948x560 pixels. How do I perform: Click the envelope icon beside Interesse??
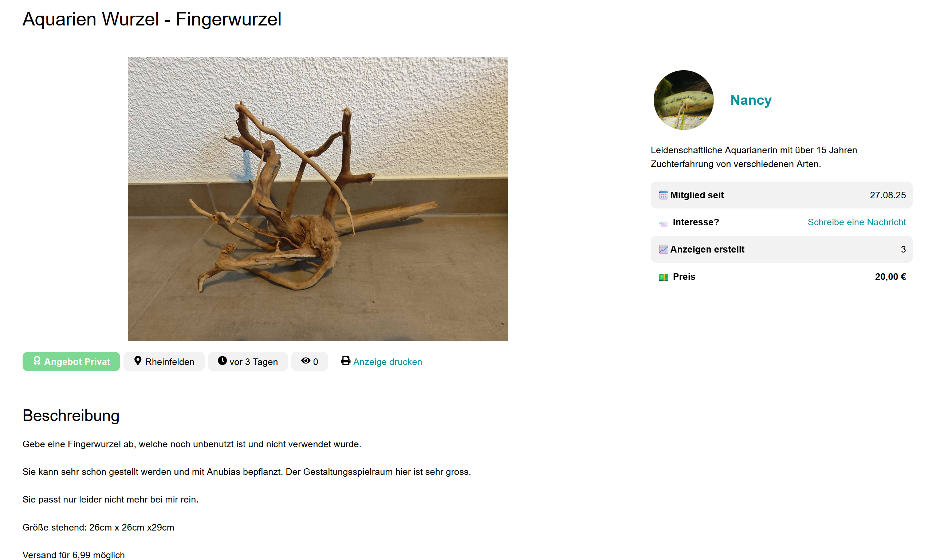[x=663, y=224]
